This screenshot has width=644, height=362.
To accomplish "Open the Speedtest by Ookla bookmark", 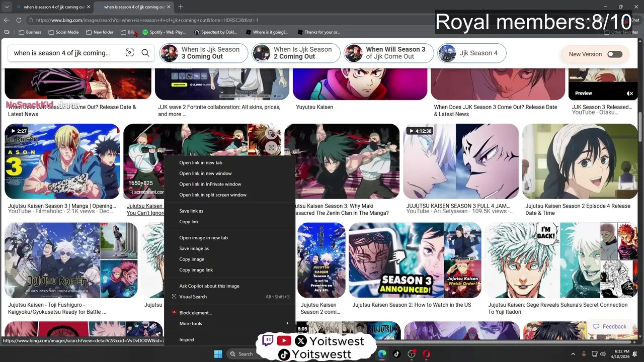I will [x=216, y=32].
